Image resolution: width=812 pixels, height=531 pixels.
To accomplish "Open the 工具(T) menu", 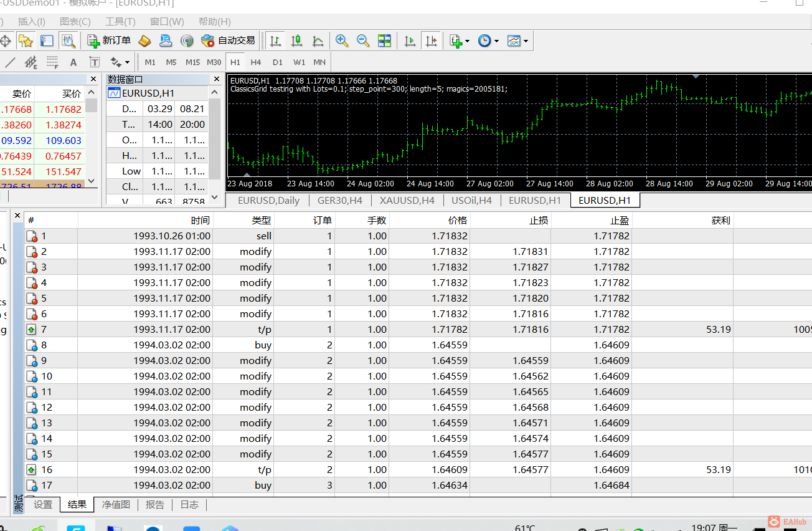I will [120, 22].
